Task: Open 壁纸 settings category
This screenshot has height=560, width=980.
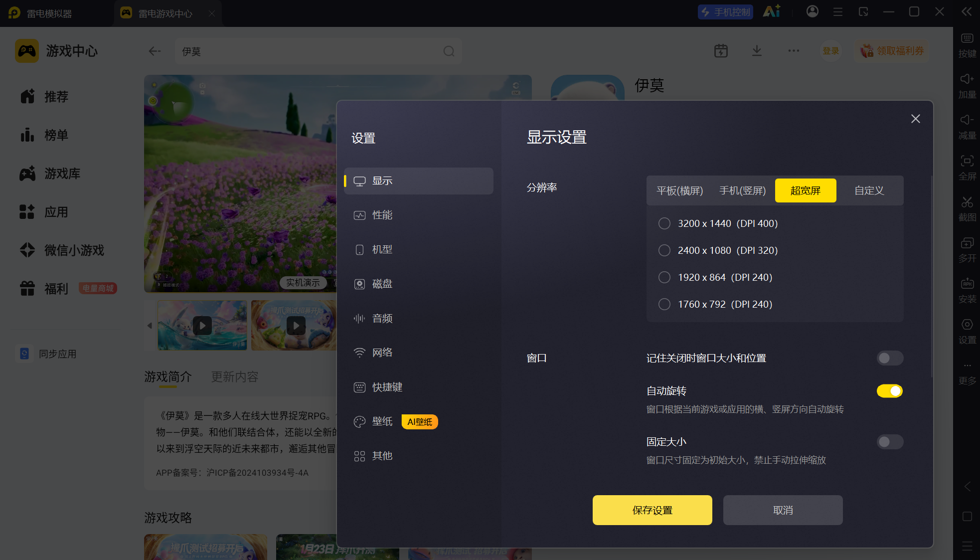Action: click(x=419, y=422)
